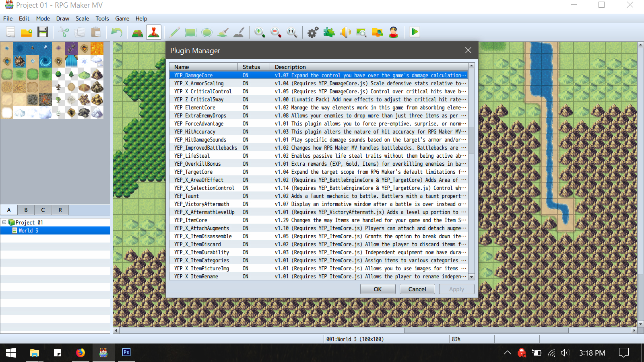The height and width of the screenshot is (362, 644).
Task: Switch to Map editing mode icon
Action: 138,32
